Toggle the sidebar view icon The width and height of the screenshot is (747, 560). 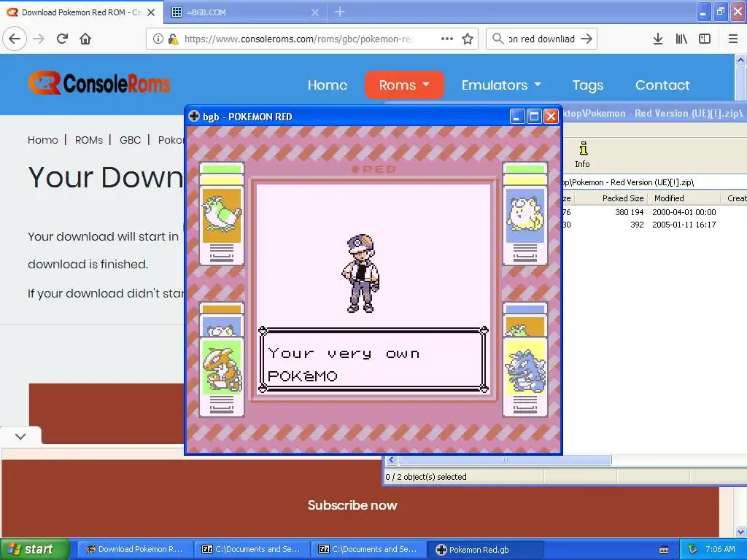click(705, 39)
